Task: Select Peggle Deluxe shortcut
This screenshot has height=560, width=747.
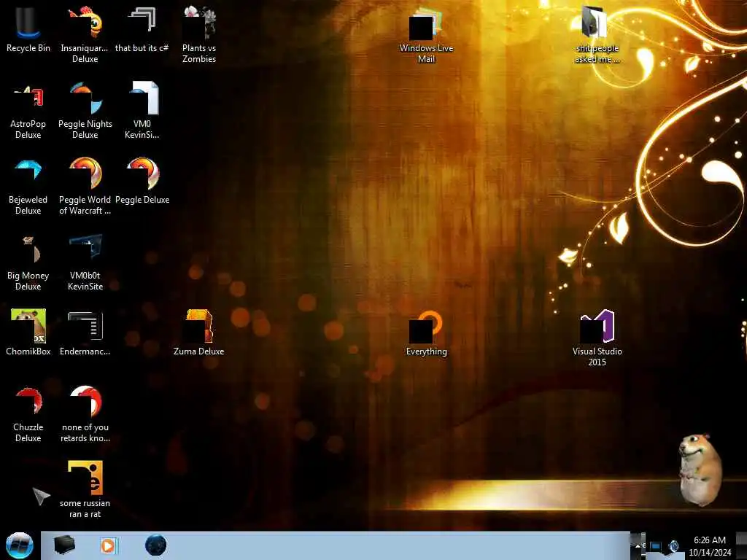Action: (x=142, y=181)
